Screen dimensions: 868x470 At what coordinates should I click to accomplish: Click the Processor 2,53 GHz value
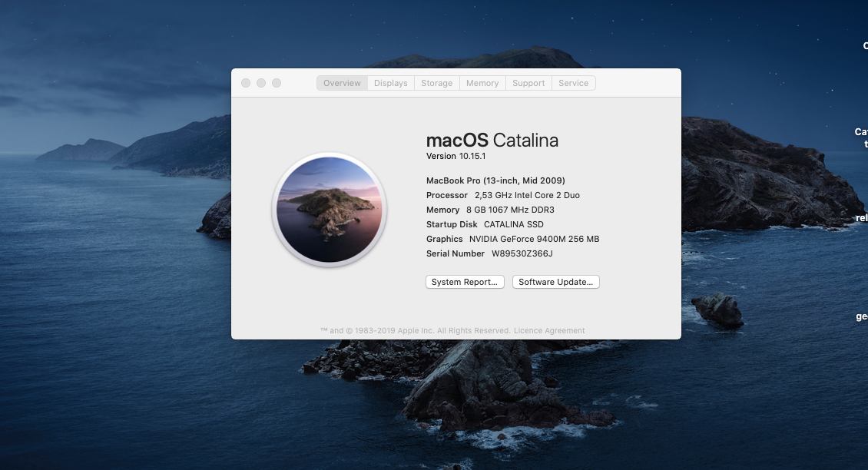pos(527,195)
